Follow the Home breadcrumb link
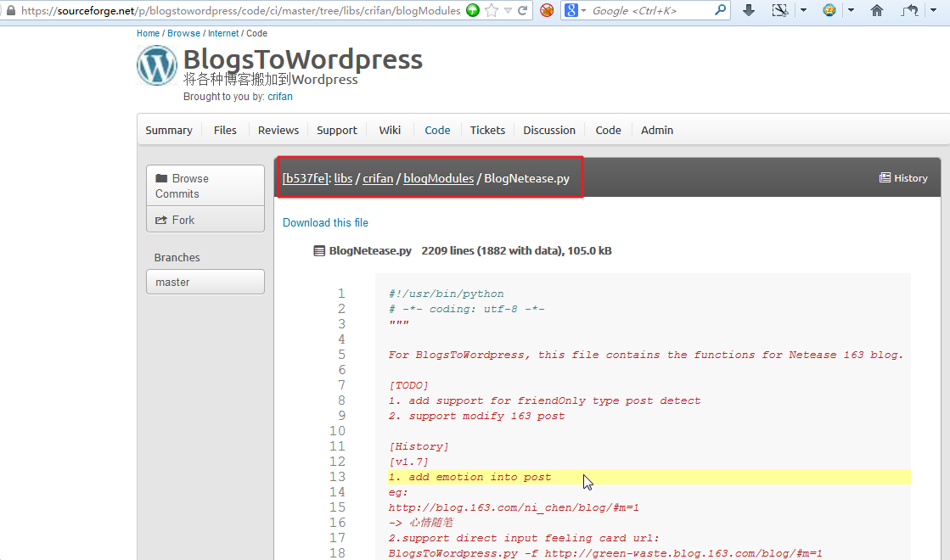Viewport: 950px width, 560px height. click(148, 33)
